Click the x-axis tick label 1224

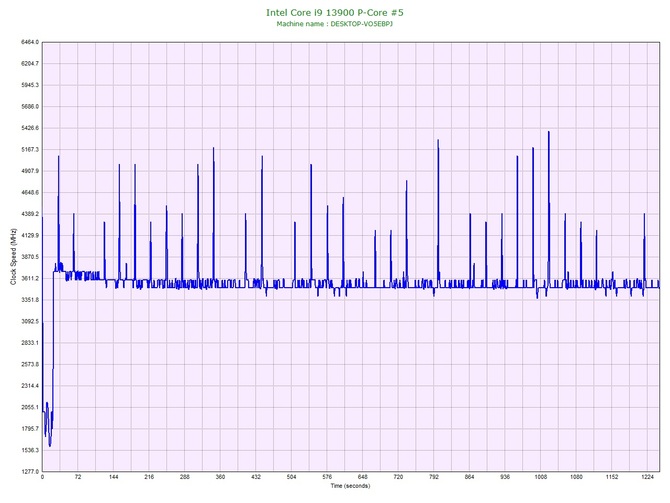pyautogui.click(x=647, y=477)
